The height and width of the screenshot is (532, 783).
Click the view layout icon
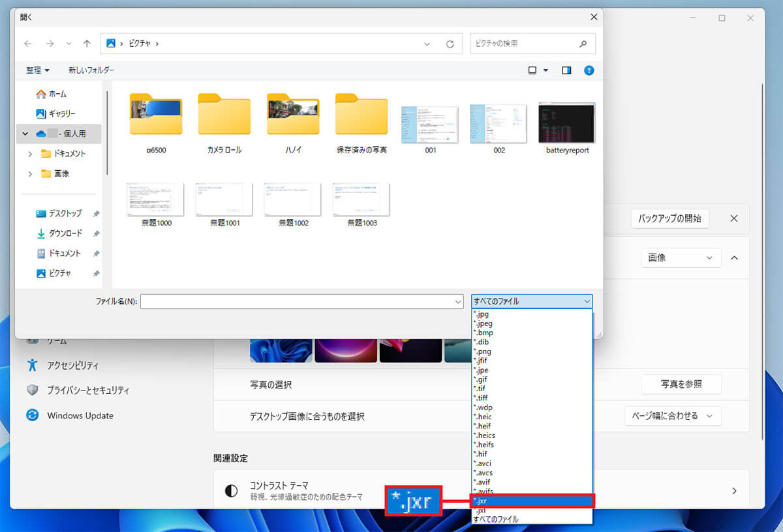(532, 70)
